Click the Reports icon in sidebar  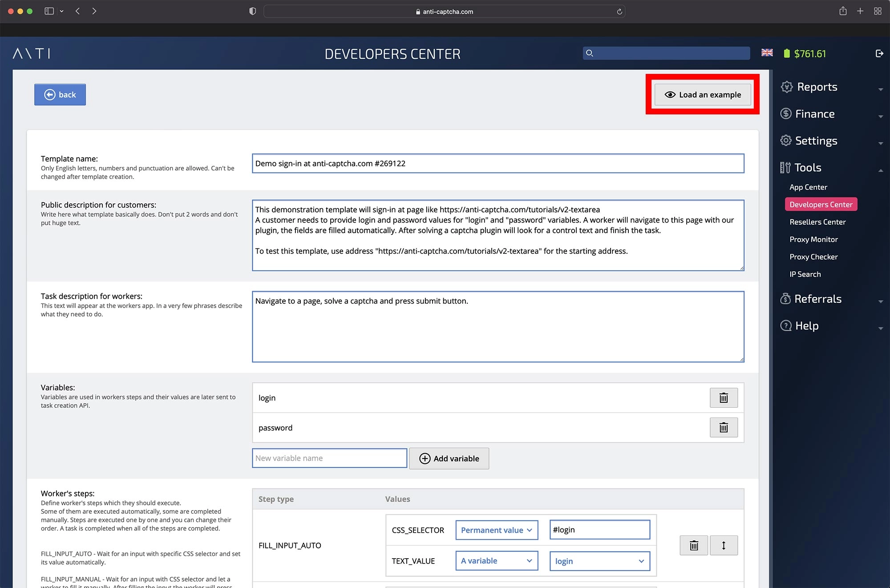[x=785, y=87]
